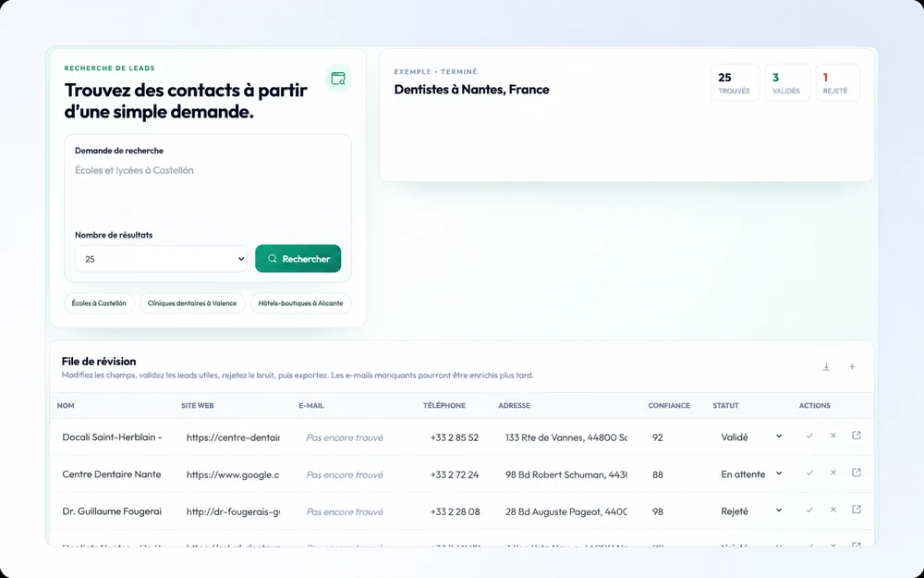The height and width of the screenshot is (578, 924).
Task: Open the En attente status dropdown
Action: (x=751, y=474)
